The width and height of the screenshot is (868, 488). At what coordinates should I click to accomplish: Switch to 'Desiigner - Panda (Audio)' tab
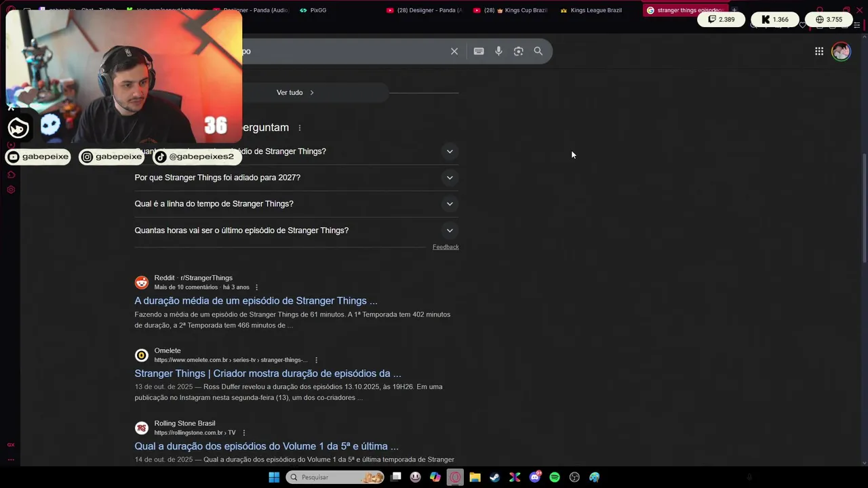pos(250,10)
